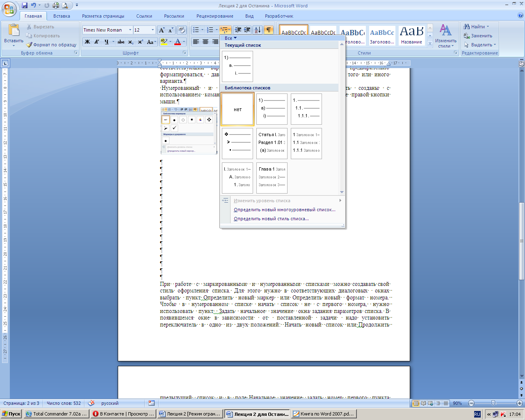Undo the last action
The image size is (525, 420).
33,5
